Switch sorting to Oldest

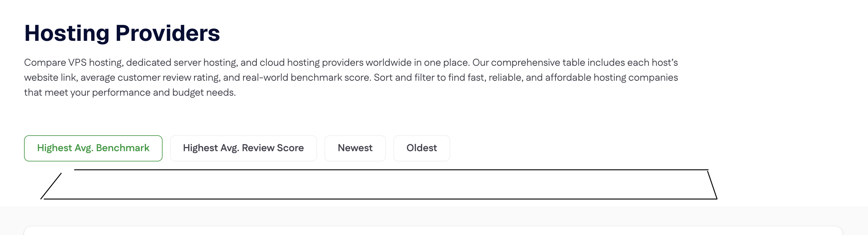tap(422, 148)
